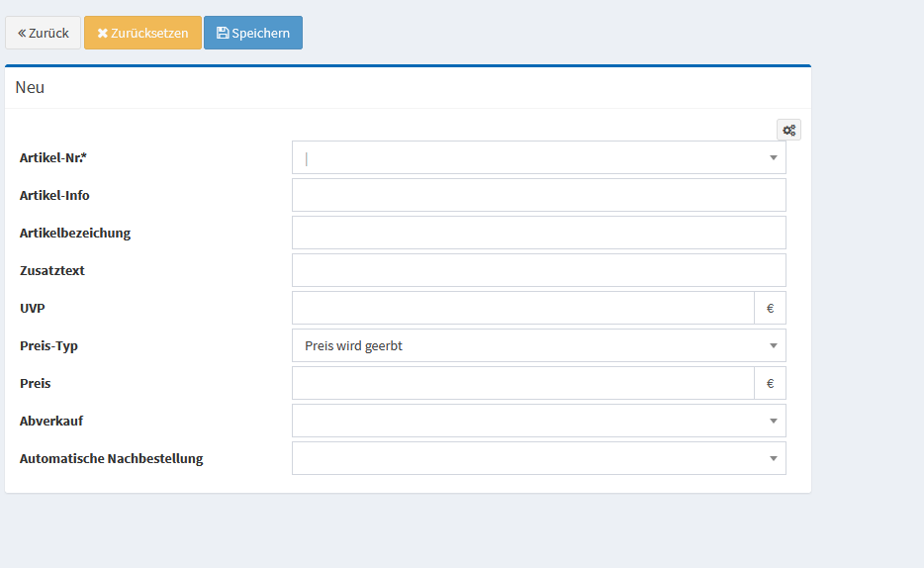The width and height of the screenshot is (924, 568).
Task: Select the Zusatztext input field
Action: pos(538,270)
